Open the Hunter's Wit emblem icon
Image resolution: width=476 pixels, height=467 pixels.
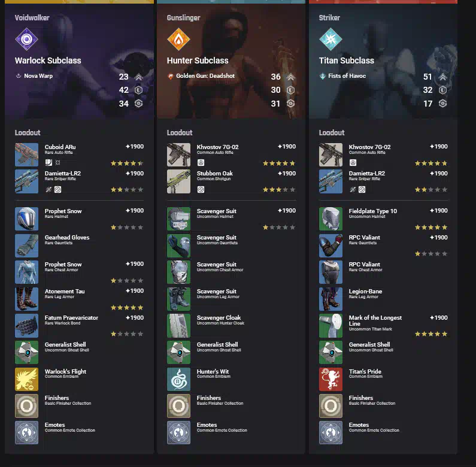pos(179,379)
